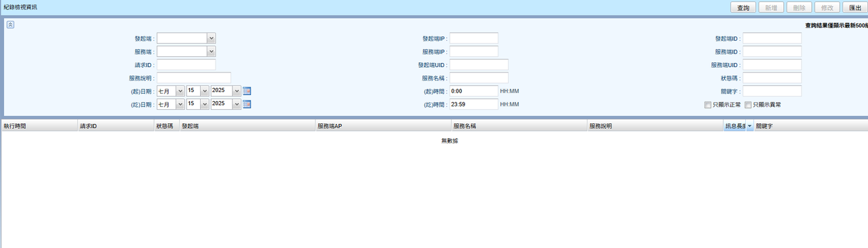Image resolution: width=868 pixels, height=248 pixels.
Task: Focus the 發起端IP input field
Action: tap(474, 39)
